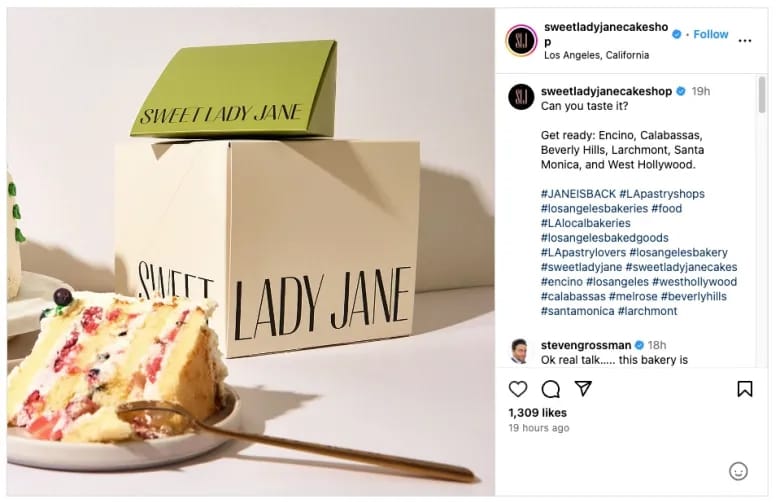The width and height of the screenshot is (780, 503).
Task: Save post using bookmark icon
Action: click(x=745, y=389)
